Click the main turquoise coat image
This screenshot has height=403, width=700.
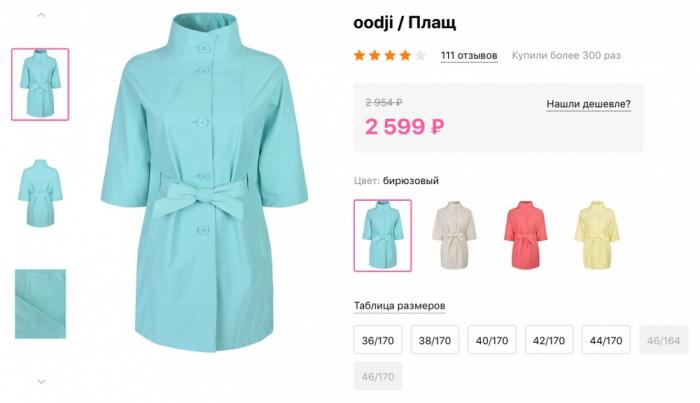click(x=202, y=185)
